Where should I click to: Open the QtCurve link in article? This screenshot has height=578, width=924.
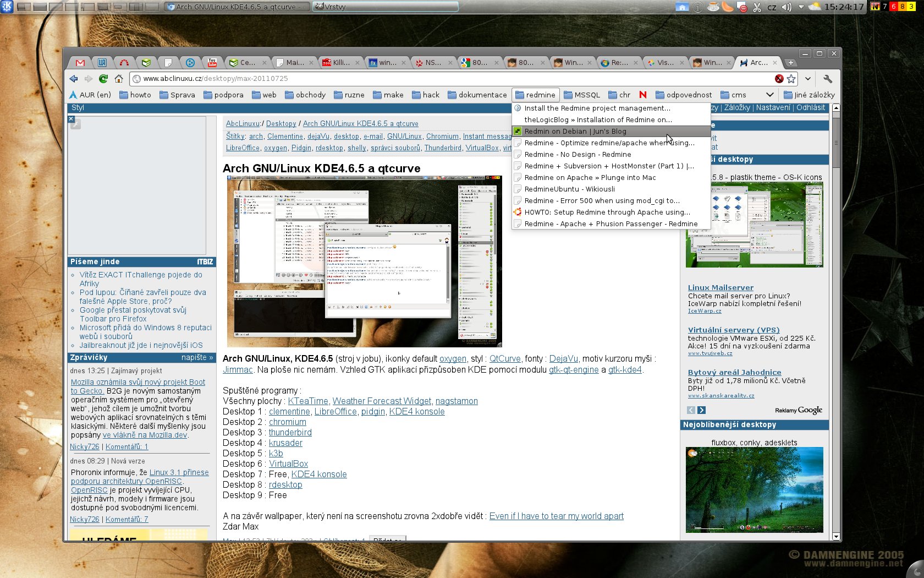point(505,359)
